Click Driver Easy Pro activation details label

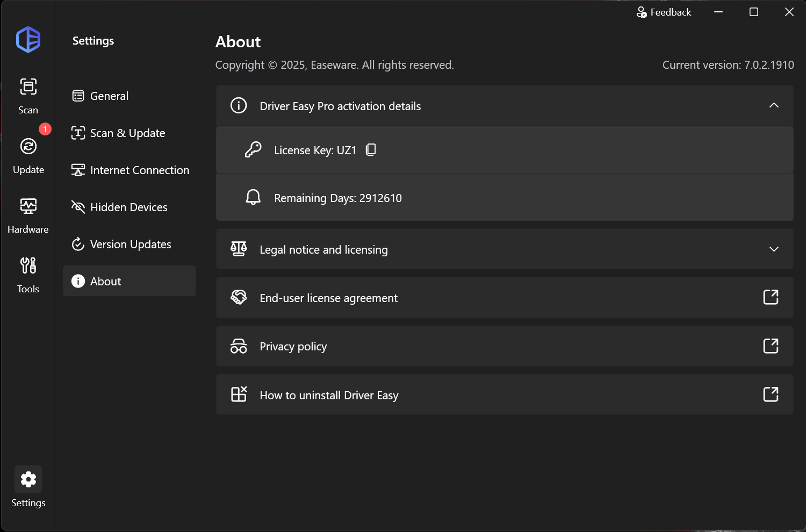coord(340,106)
